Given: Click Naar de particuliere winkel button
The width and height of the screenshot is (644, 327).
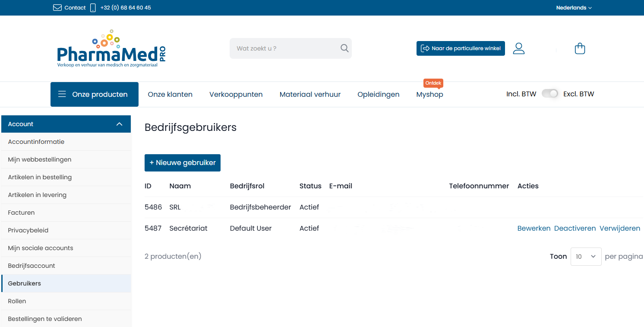Looking at the screenshot, I should [460, 48].
